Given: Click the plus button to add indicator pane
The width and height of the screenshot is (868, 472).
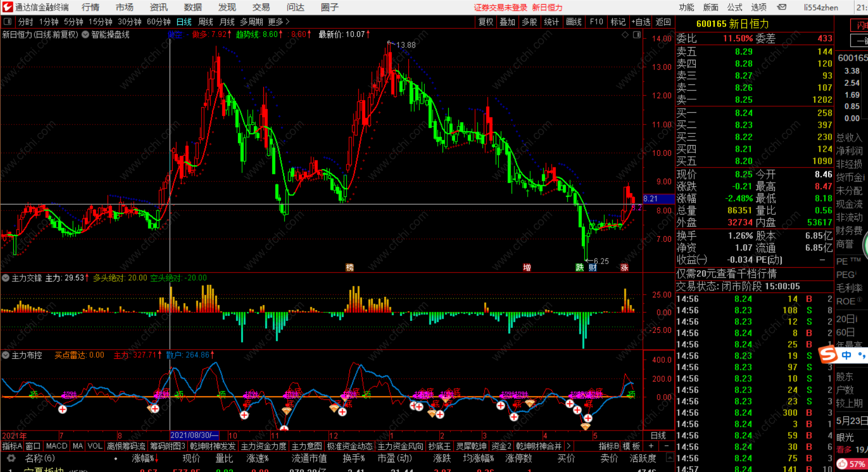Looking at the screenshot, I should (651, 446).
